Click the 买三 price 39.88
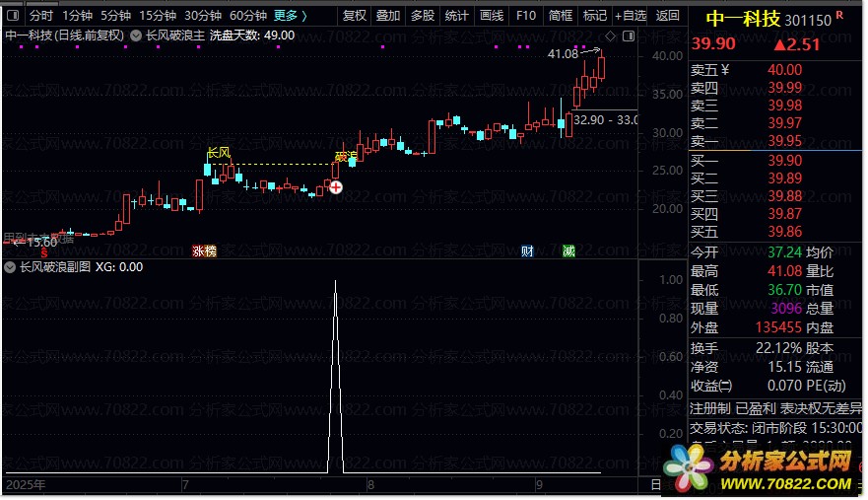Viewport: 868px width, 500px height. (784, 196)
